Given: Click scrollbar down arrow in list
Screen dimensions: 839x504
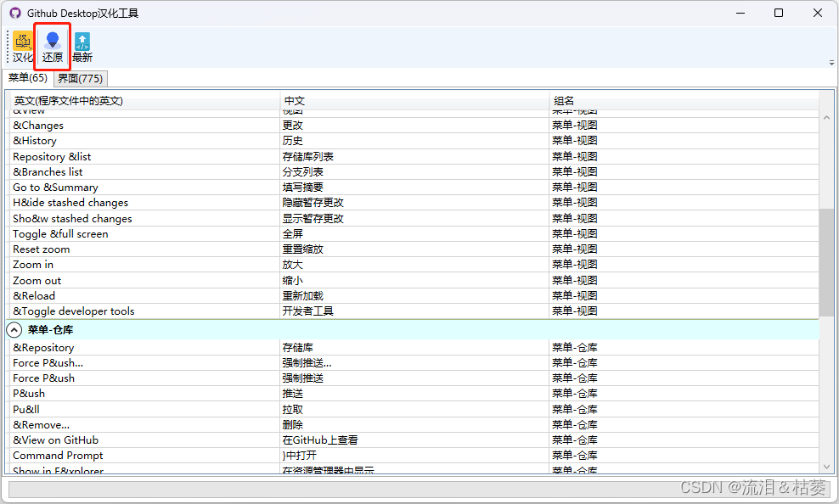Looking at the screenshot, I should coord(827,466).
